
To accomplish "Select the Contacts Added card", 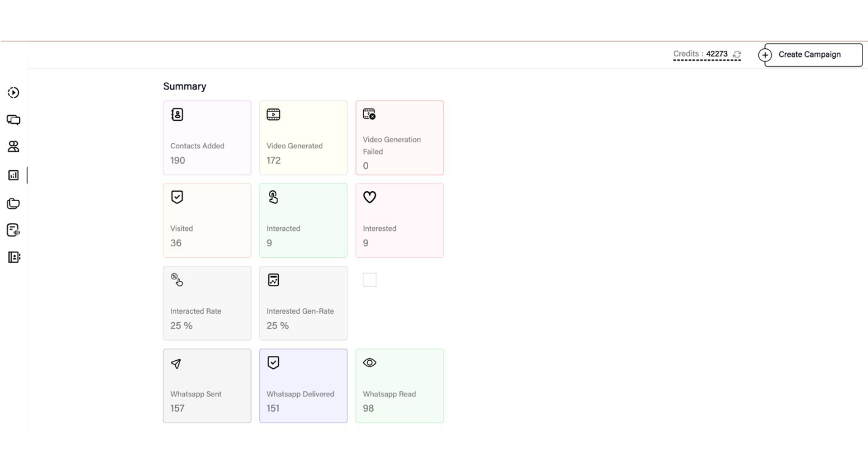I will pos(207,138).
